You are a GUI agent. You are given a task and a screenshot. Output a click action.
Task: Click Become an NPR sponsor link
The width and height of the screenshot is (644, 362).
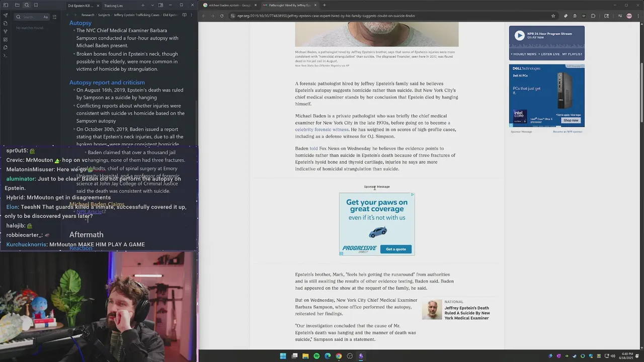point(568,132)
